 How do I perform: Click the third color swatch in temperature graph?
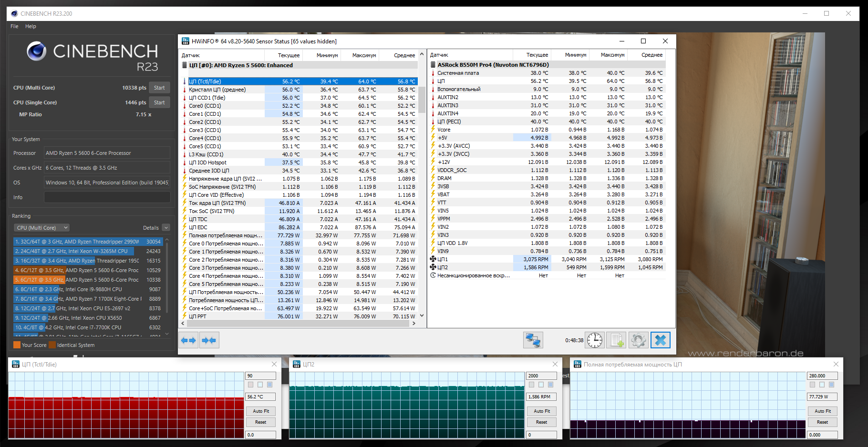(269, 385)
